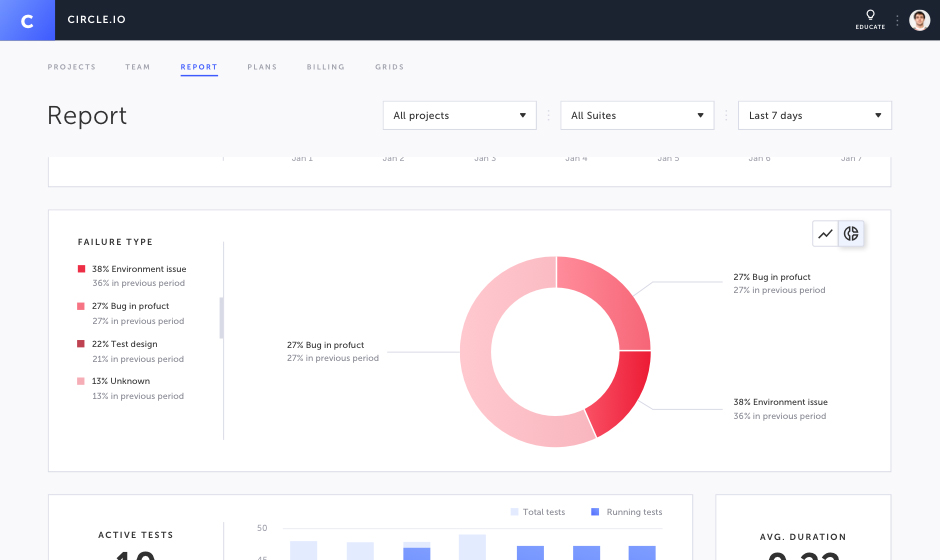940x560 pixels.
Task: Click the failure type legend scrollbar
Action: tap(221, 318)
